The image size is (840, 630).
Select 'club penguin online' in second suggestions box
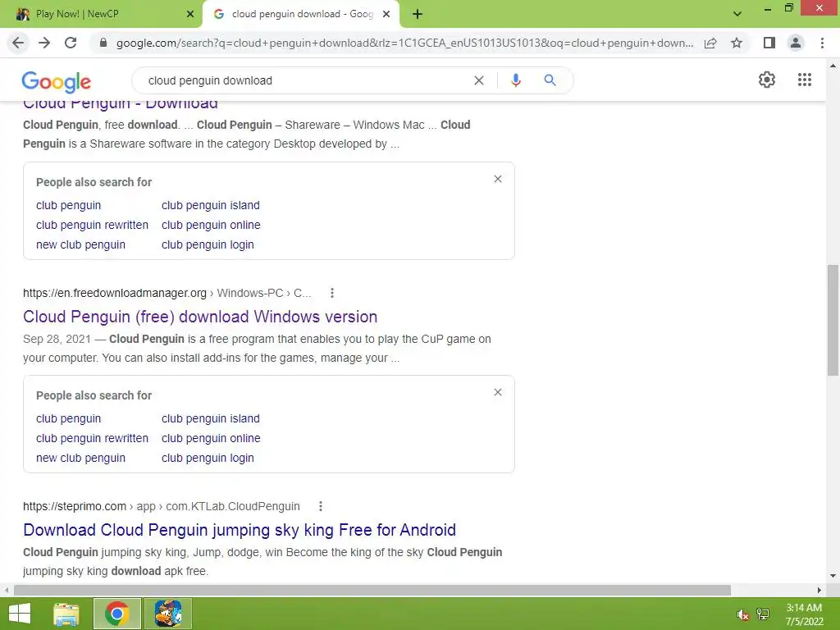click(x=211, y=438)
